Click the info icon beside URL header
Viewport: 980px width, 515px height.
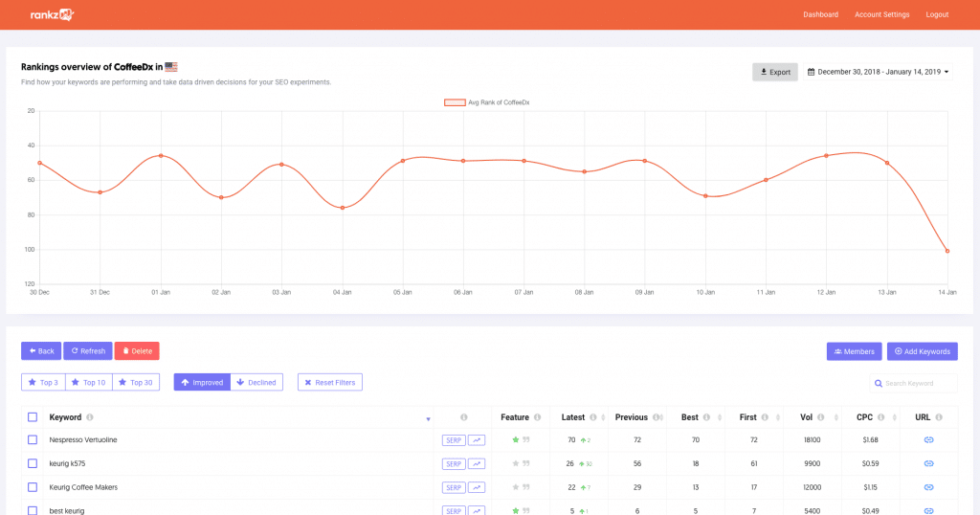pos(938,417)
